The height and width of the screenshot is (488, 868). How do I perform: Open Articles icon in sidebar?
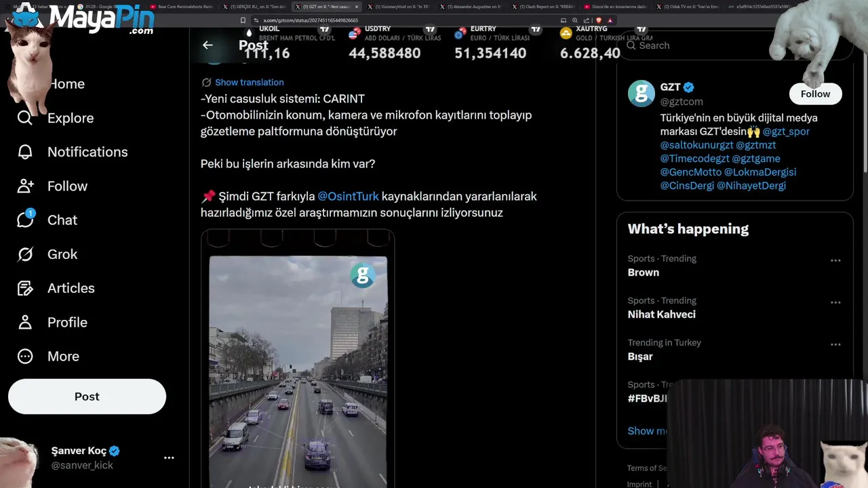(x=25, y=288)
